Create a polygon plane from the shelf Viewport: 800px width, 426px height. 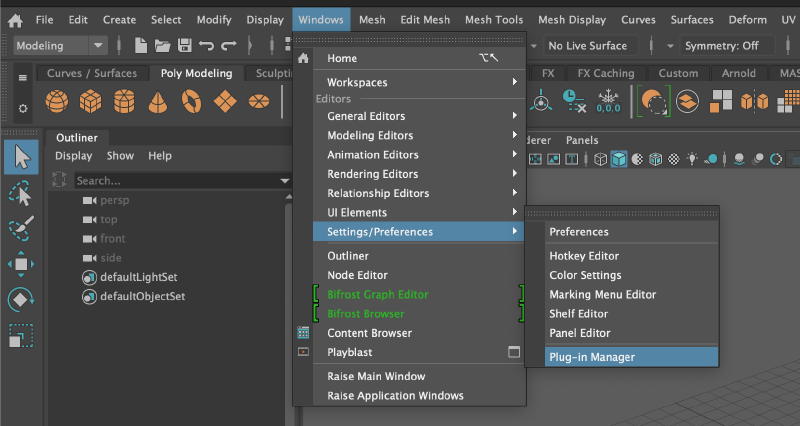[225, 102]
